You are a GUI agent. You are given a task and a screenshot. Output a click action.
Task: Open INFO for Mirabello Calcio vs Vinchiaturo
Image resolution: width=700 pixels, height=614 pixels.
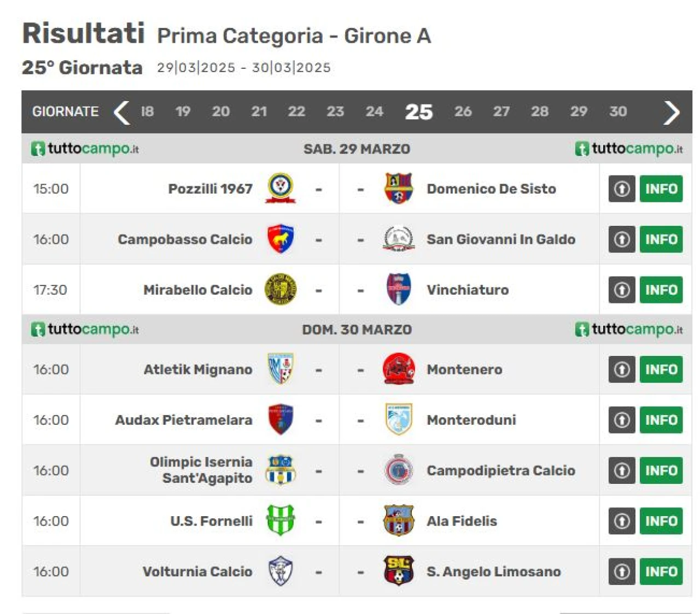[661, 290]
